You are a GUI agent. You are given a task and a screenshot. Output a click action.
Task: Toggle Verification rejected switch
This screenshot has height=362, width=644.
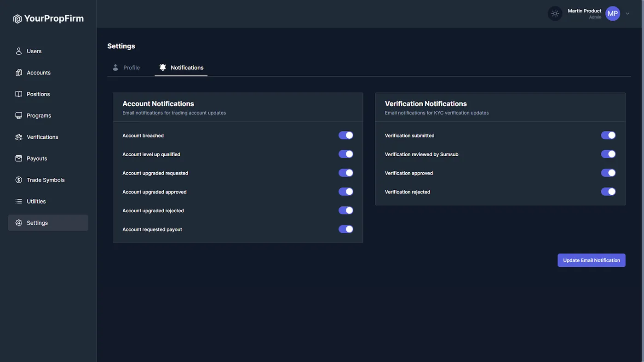(608, 192)
